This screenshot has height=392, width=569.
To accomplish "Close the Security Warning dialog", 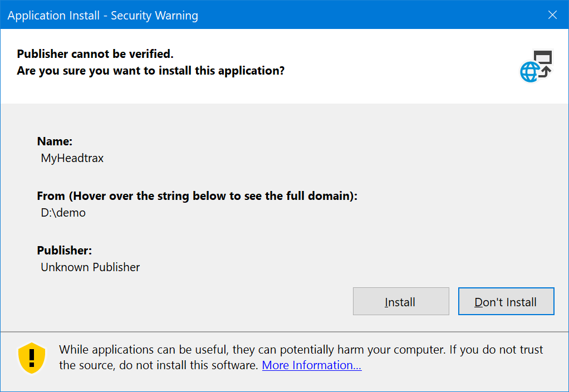I will coord(552,15).
